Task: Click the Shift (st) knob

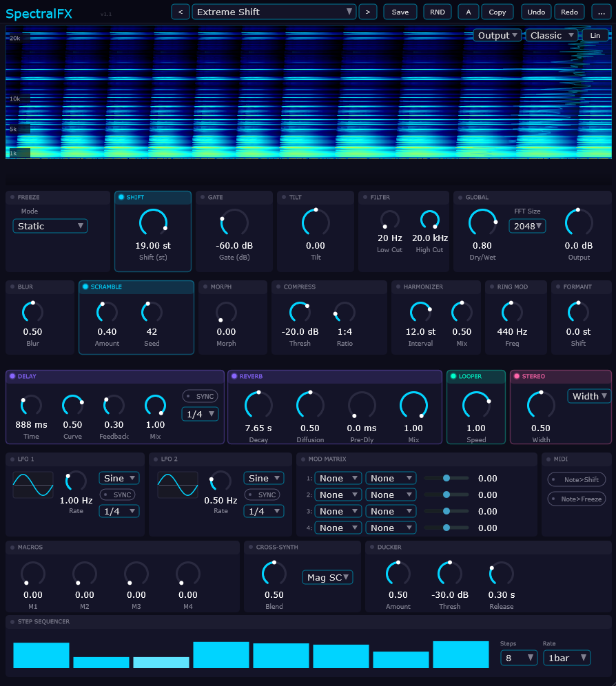Action: pos(153,223)
